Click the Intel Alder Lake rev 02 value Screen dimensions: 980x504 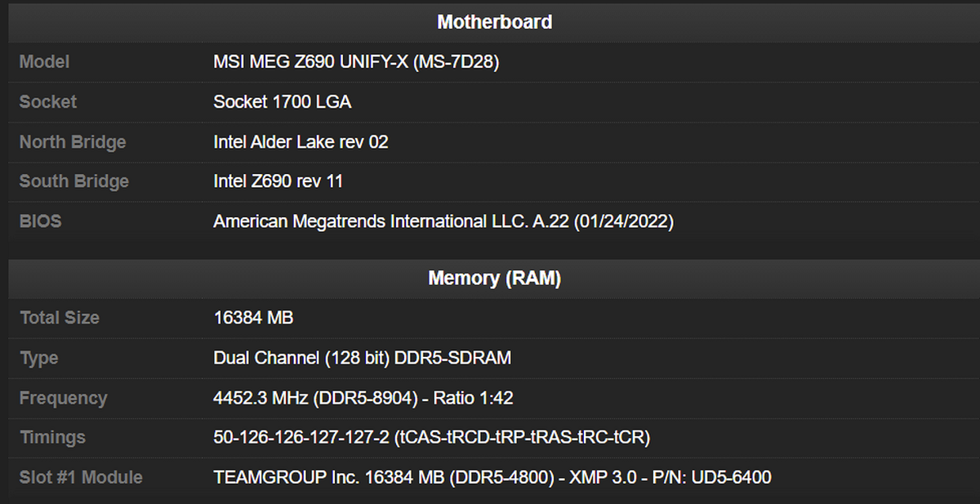click(301, 142)
